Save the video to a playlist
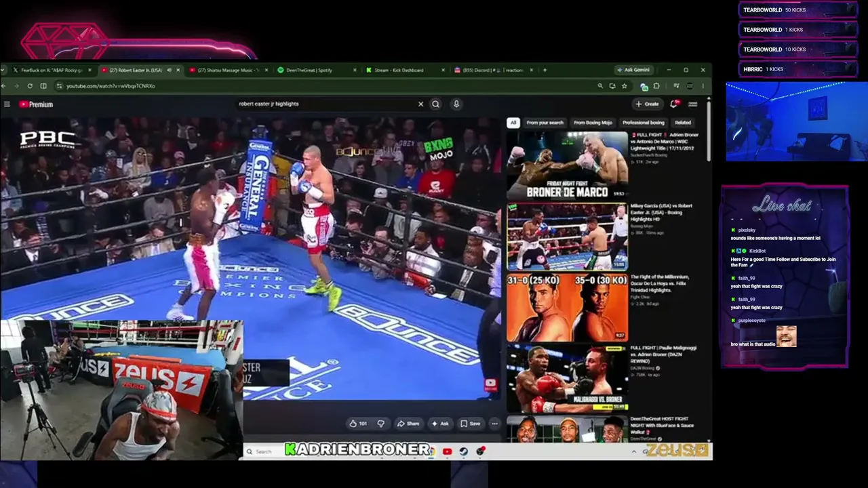 pyautogui.click(x=471, y=424)
